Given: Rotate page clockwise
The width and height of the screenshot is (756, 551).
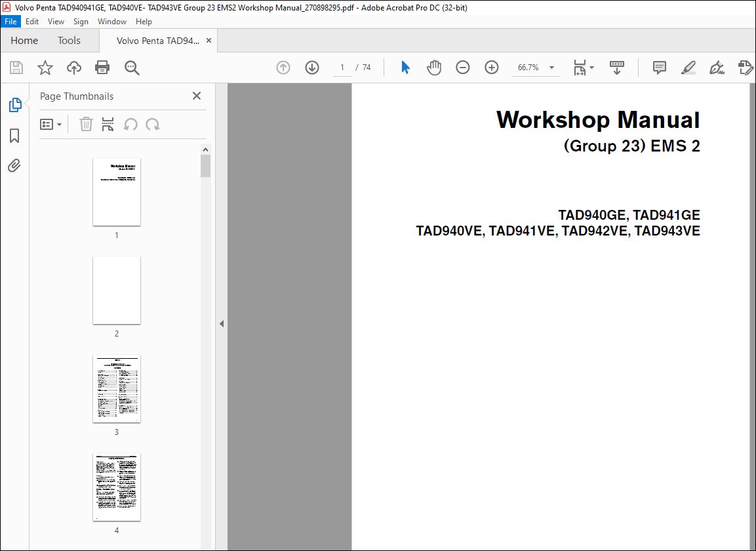Looking at the screenshot, I should pyautogui.click(x=152, y=125).
